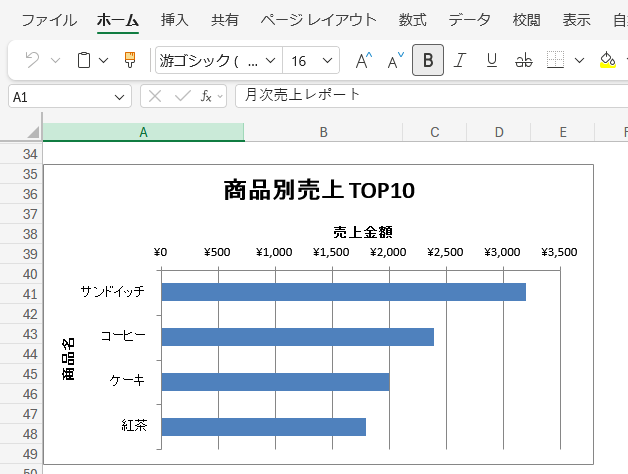
Task: Switch to the 校閲 tab
Action: click(526, 20)
